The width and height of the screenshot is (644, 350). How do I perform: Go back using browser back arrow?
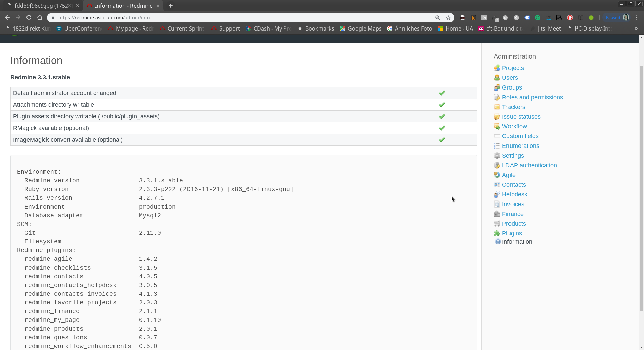(7, 17)
